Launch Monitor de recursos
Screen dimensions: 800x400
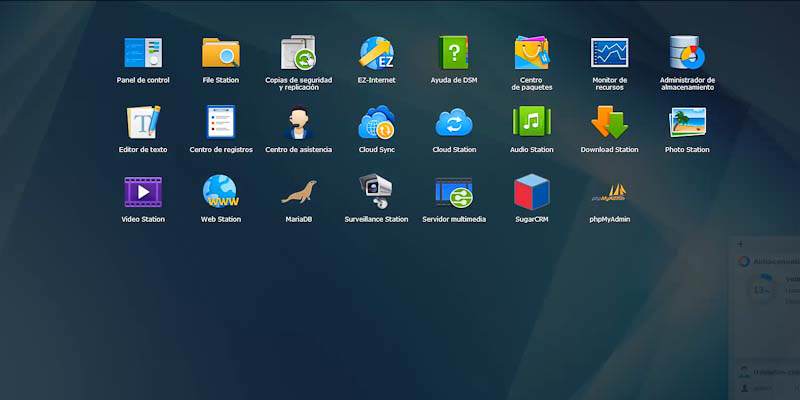pos(609,53)
